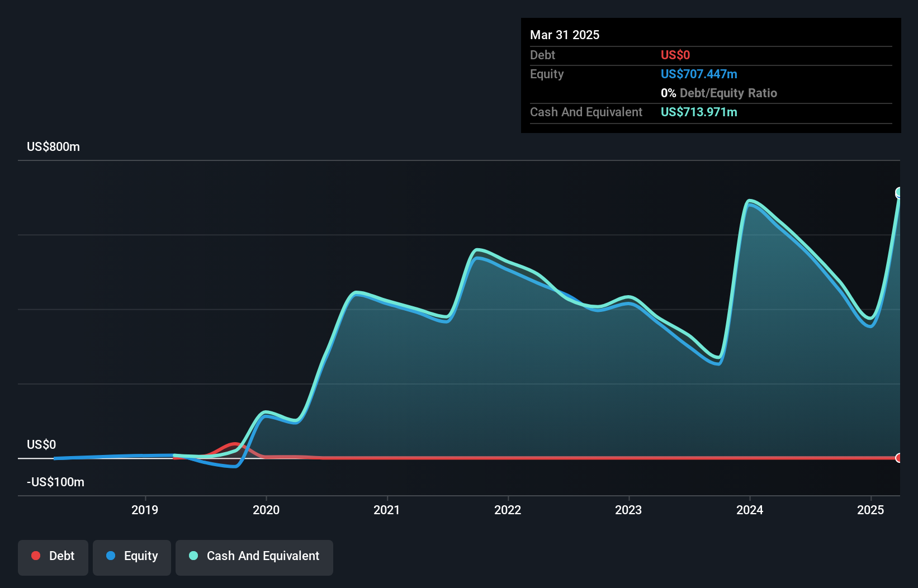The height and width of the screenshot is (588, 918).
Task: Click the Equity value US$707.447m in tooltip
Action: point(699,74)
